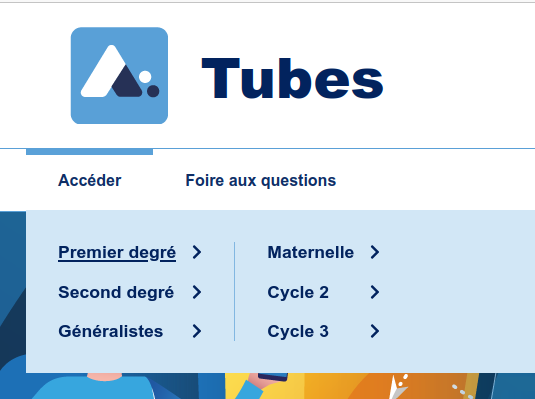This screenshot has width=535, height=399.
Task: Select the Premier degré entry
Action: coord(117,253)
